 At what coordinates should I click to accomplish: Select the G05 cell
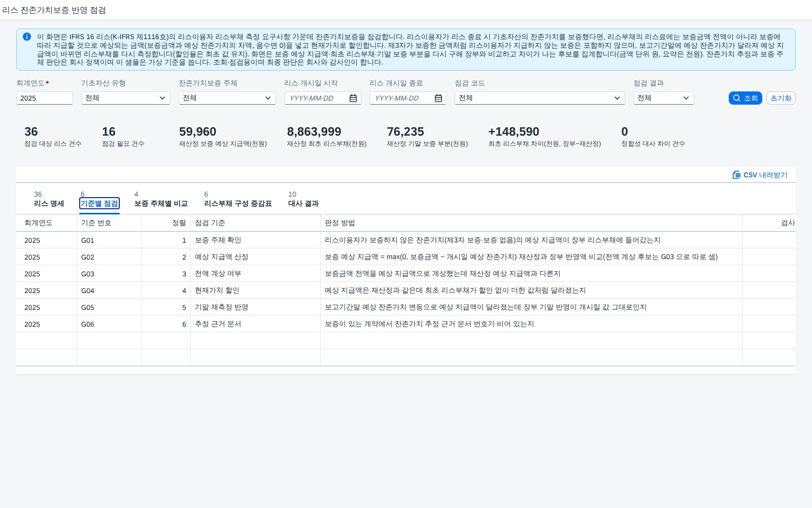(x=110, y=307)
